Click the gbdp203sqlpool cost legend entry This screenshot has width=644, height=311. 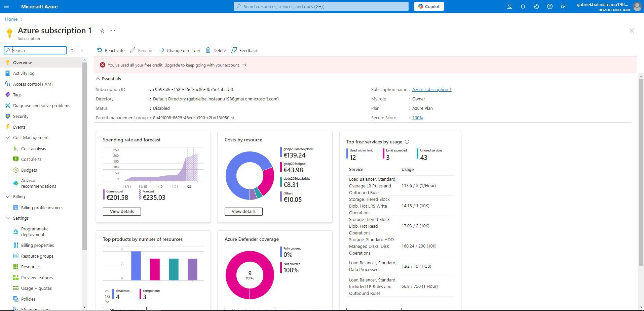[x=294, y=167]
